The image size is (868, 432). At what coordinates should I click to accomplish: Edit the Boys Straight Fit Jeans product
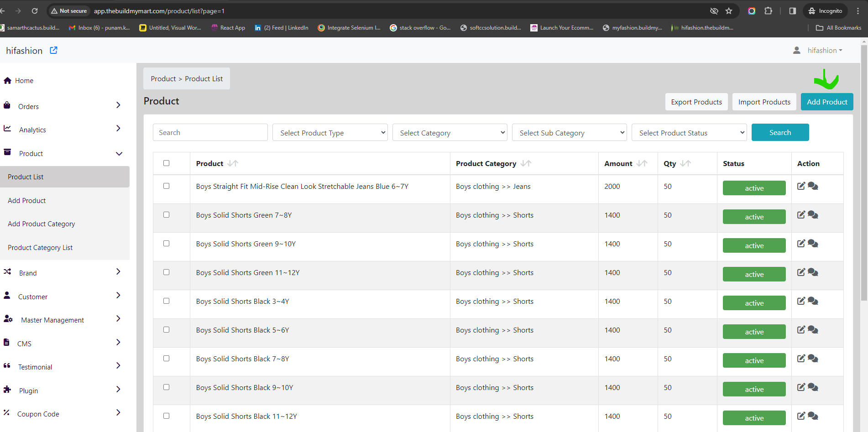801,186
